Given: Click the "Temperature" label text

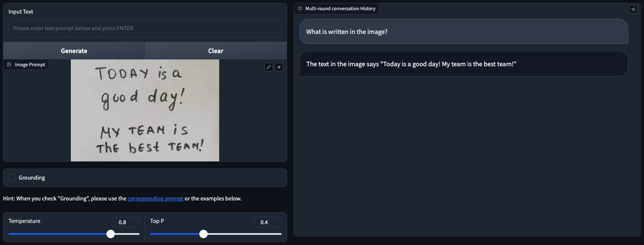Looking at the screenshot, I should click(25, 221).
